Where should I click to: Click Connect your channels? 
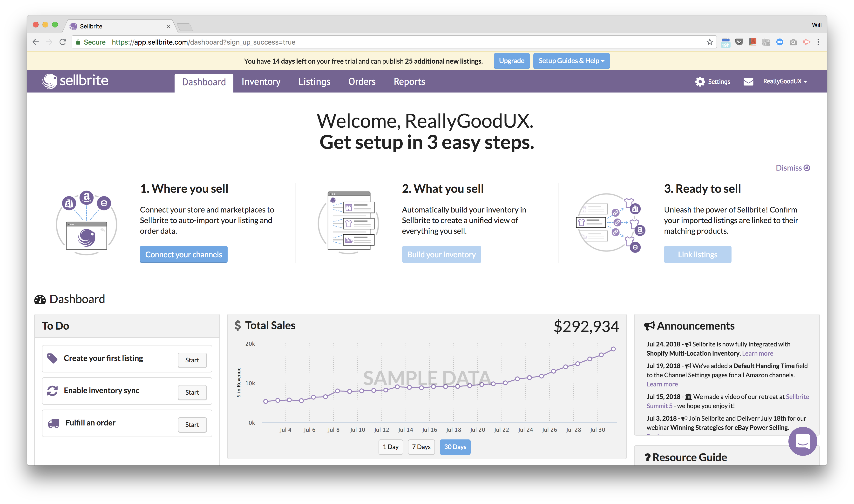183,254
